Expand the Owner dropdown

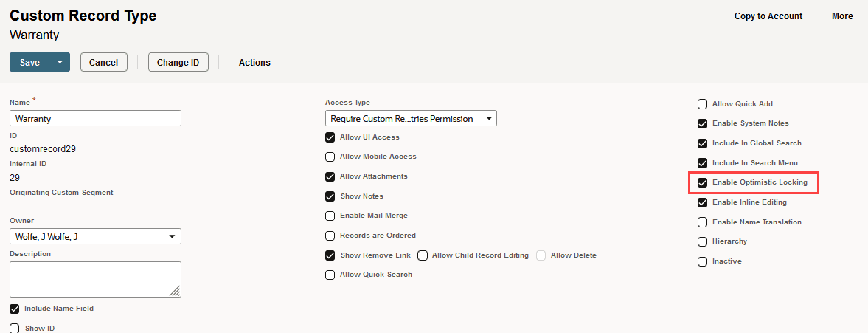tap(95, 236)
